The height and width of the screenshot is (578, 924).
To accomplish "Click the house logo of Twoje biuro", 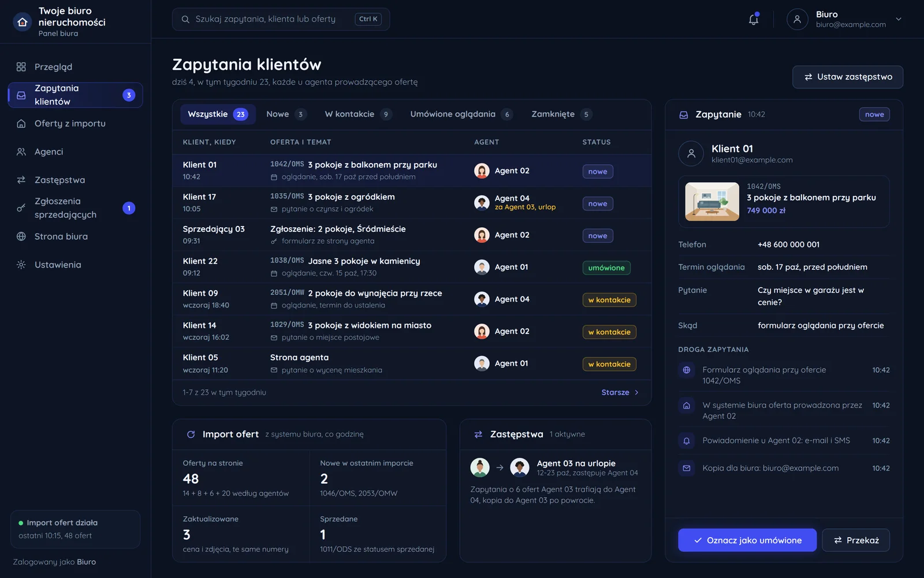I will 23,22.
